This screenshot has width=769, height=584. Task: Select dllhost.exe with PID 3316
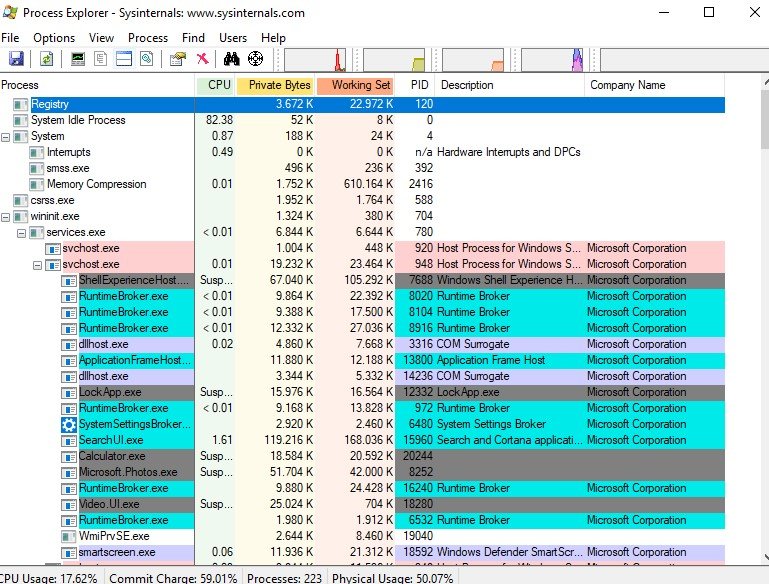click(x=362, y=344)
